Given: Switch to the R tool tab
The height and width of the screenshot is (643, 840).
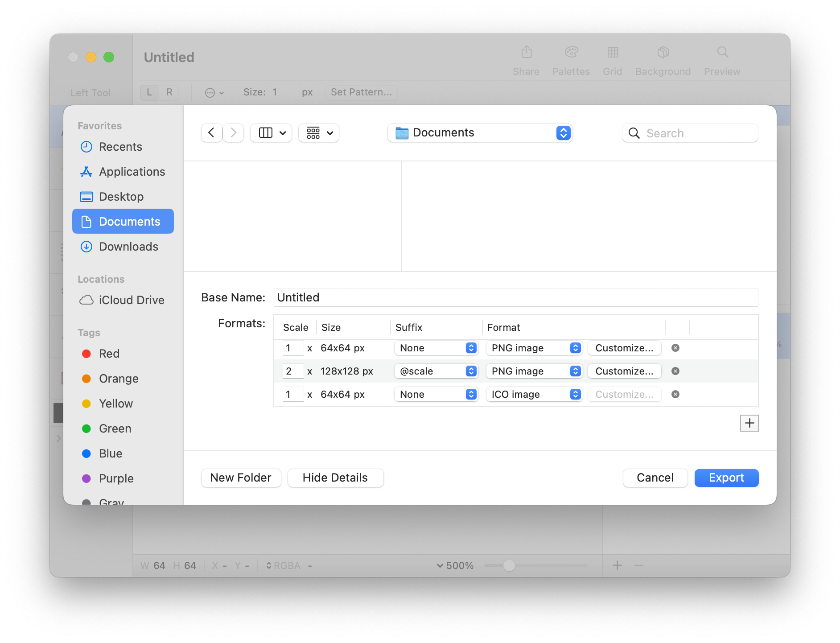Looking at the screenshot, I should 169,92.
